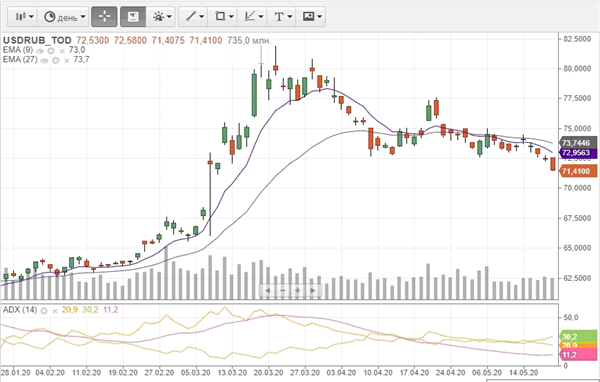Click the 10.04.20 date label

click(378, 372)
